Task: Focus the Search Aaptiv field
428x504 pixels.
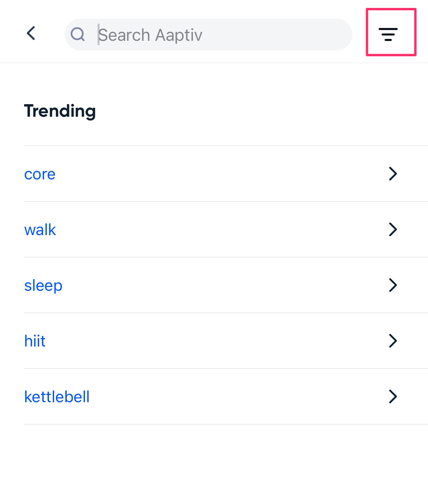Action: (x=208, y=34)
